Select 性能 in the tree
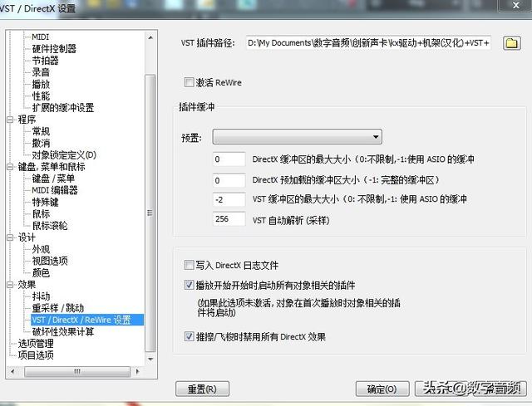Viewport: 532px width, 406px height. pos(41,96)
